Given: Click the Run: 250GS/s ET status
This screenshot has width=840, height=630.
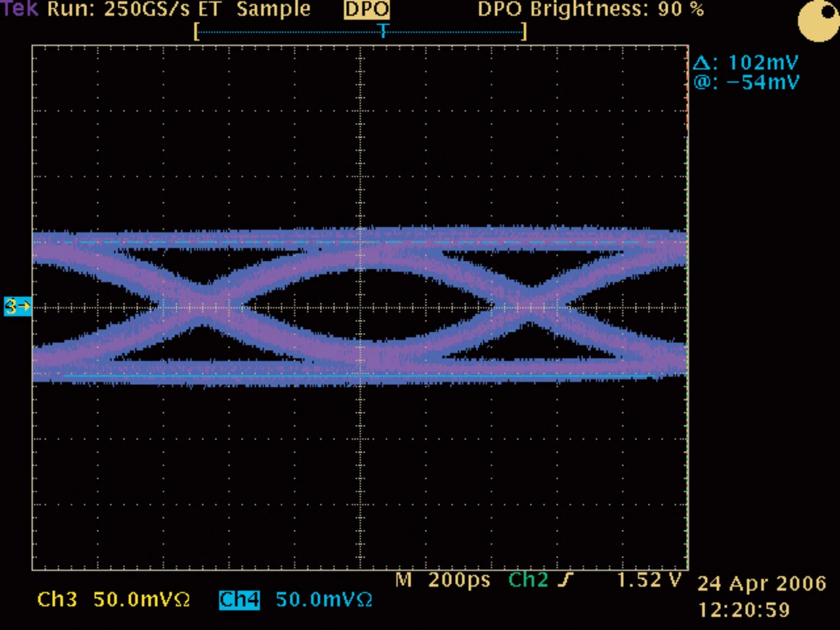Looking at the screenshot, I should click(x=133, y=9).
